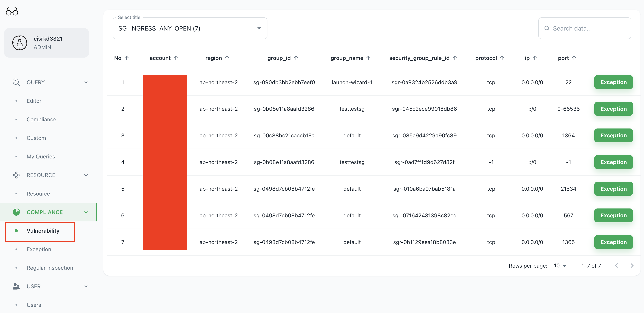Click the USER people icon
Viewport: 644px width, 313px height.
16,286
